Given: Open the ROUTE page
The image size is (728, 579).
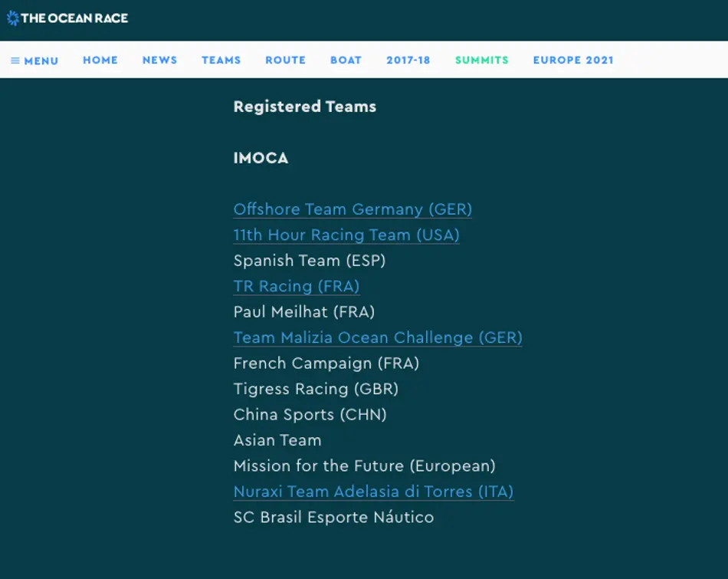Looking at the screenshot, I should (285, 60).
